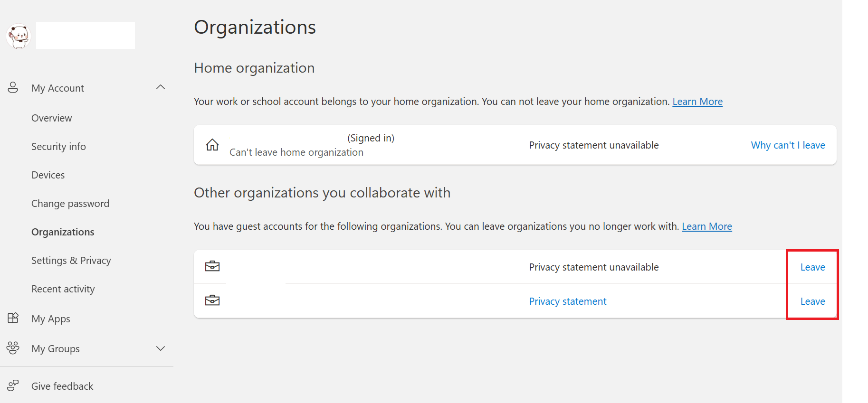Open Settings & Privacy
Image resolution: width=868 pixels, height=403 pixels.
pyautogui.click(x=71, y=261)
